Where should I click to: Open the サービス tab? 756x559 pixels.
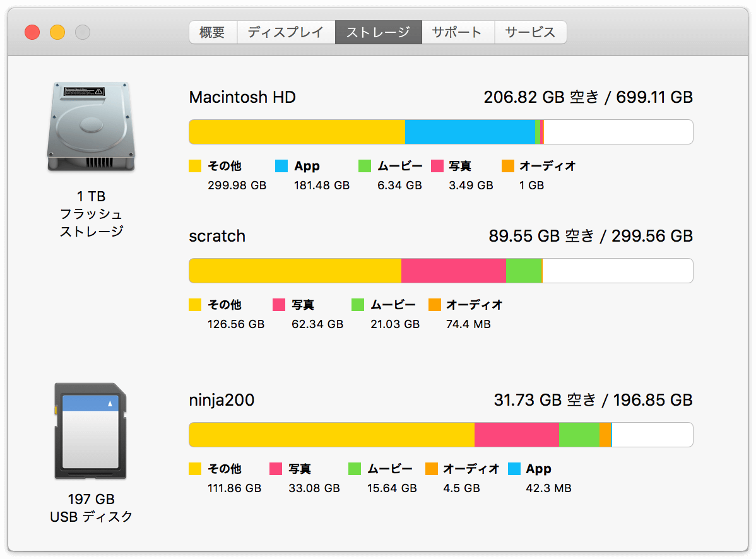530,32
